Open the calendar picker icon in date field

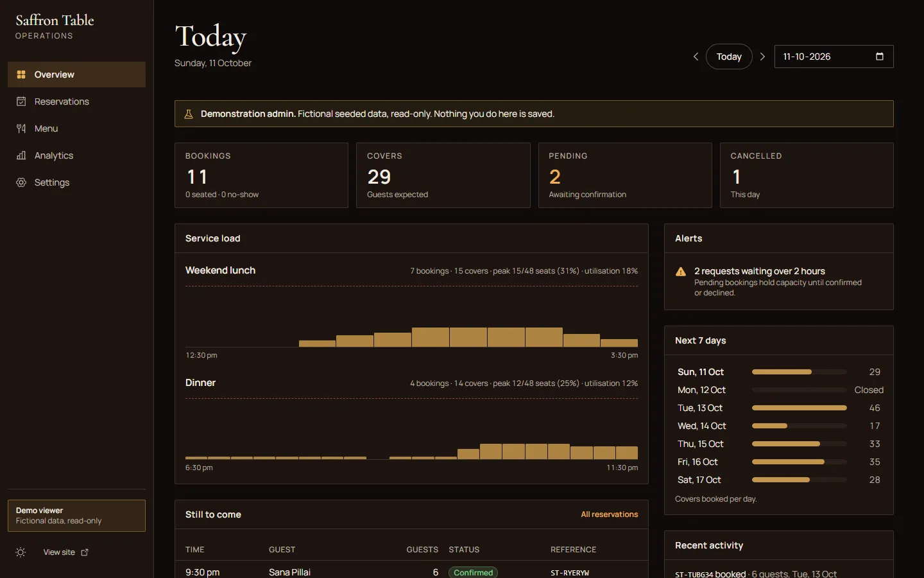(880, 57)
